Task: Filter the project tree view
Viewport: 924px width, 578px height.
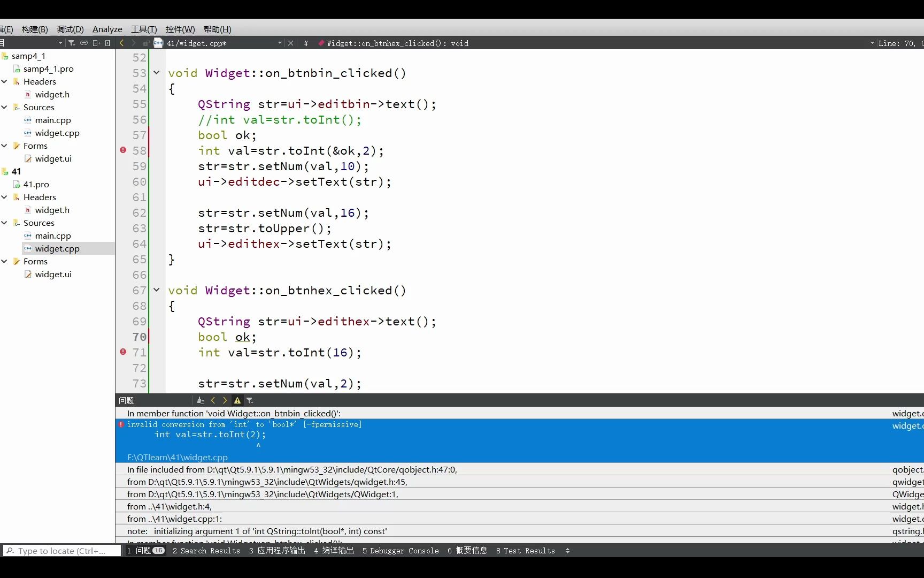Action: [72, 43]
